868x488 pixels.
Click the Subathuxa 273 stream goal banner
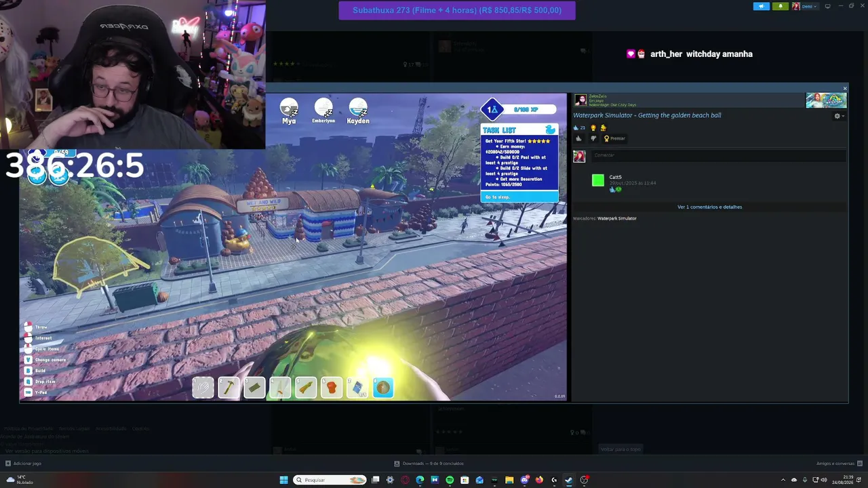[x=457, y=10]
